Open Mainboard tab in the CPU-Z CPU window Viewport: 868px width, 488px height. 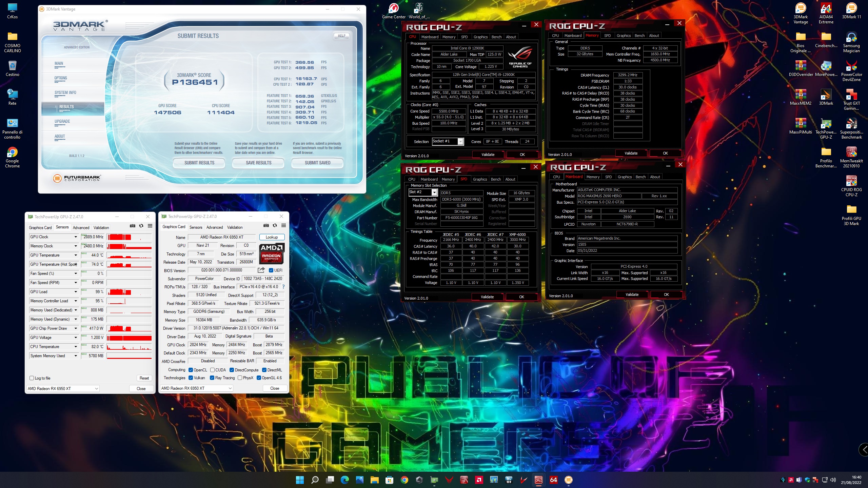430,37
